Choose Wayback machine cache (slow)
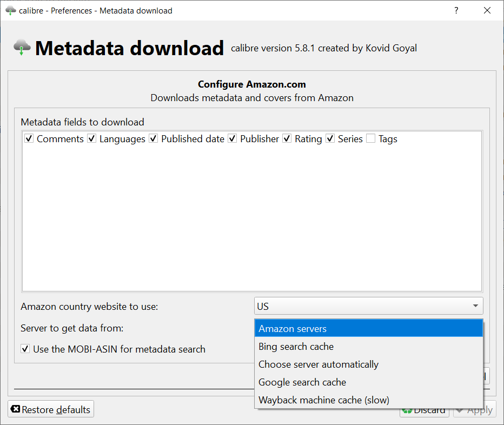504x425 pixels. pos(324,400)
